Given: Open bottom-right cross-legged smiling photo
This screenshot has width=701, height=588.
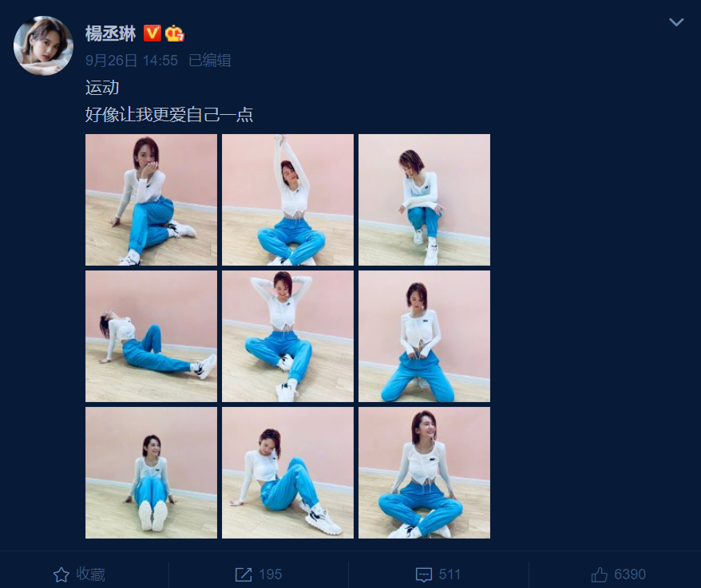Looking at the screenshot, I should click(x=424, y=473).
